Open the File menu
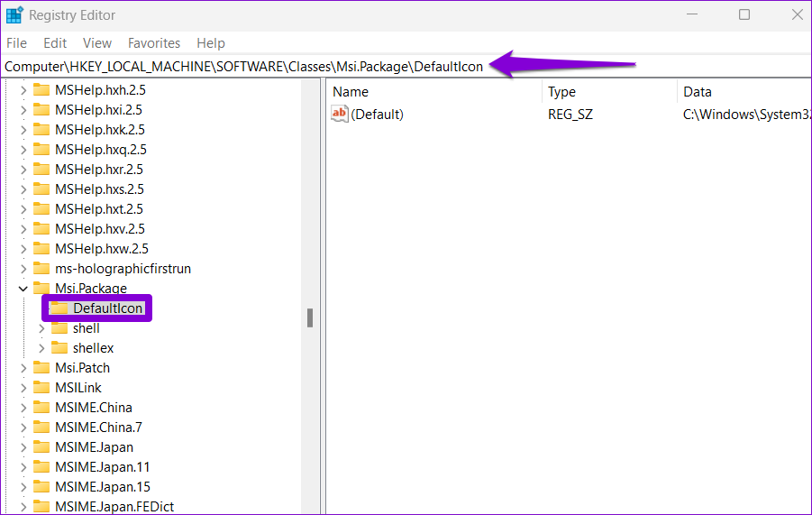The image size is (812, 515). click(x=16, y=43)
